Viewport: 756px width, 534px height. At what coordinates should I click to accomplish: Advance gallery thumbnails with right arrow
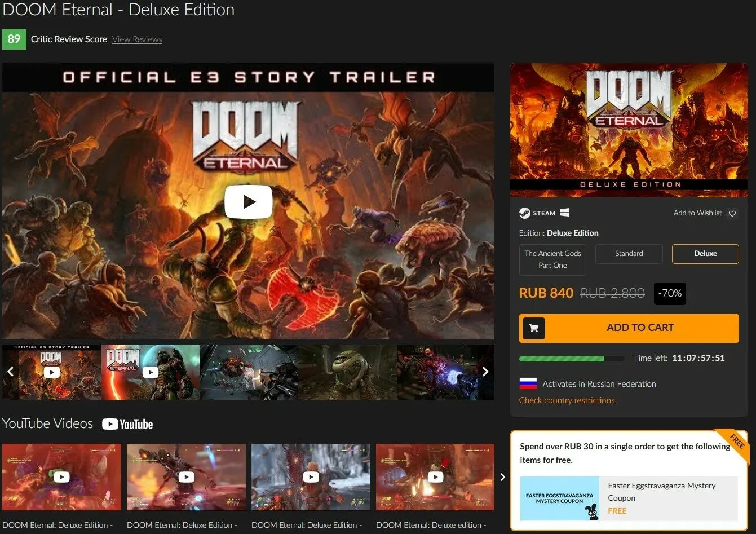click(x=485, y=372)
